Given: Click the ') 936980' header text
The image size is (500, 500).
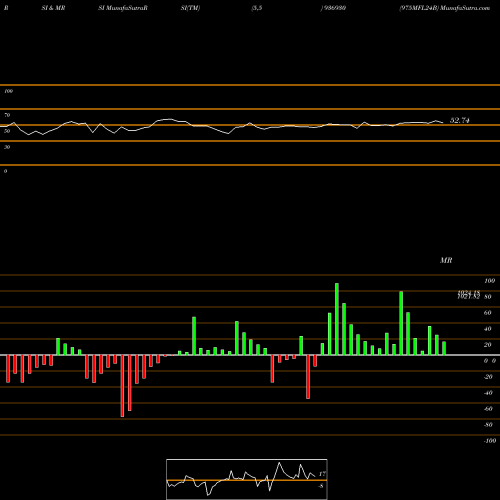Looking at the screenshot, I should 333,8.
